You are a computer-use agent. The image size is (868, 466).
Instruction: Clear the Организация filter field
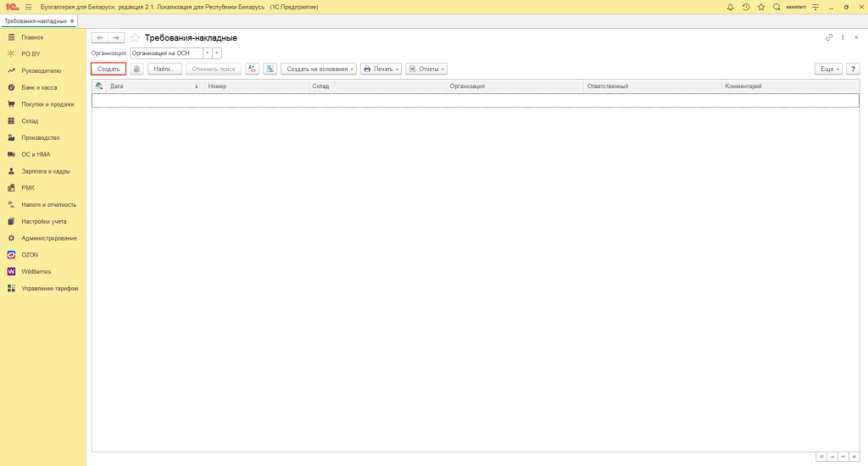[x=217, y=53]
